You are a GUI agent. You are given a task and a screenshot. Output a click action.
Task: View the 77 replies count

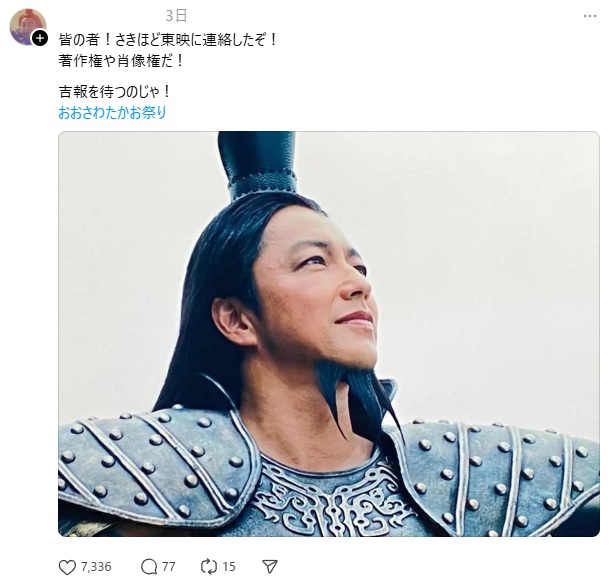(168, 566)
